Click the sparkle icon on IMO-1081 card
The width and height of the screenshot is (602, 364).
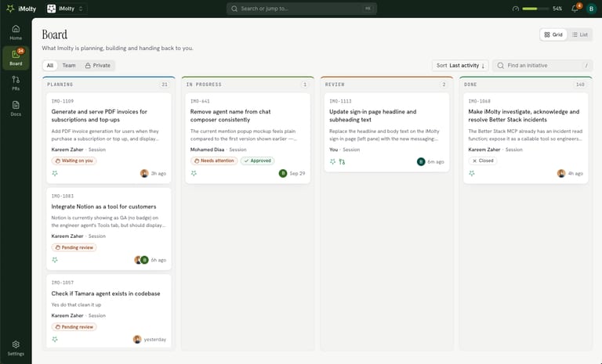[x=55, y=260]
